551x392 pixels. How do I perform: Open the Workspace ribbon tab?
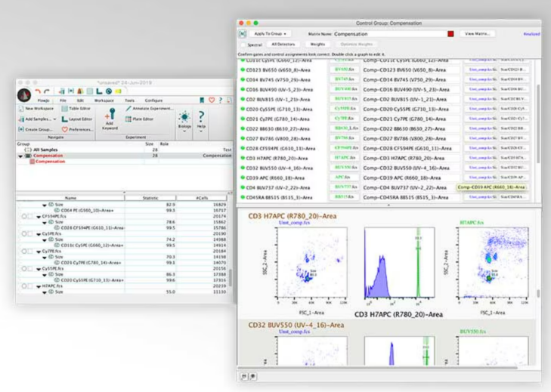[104, 100]
